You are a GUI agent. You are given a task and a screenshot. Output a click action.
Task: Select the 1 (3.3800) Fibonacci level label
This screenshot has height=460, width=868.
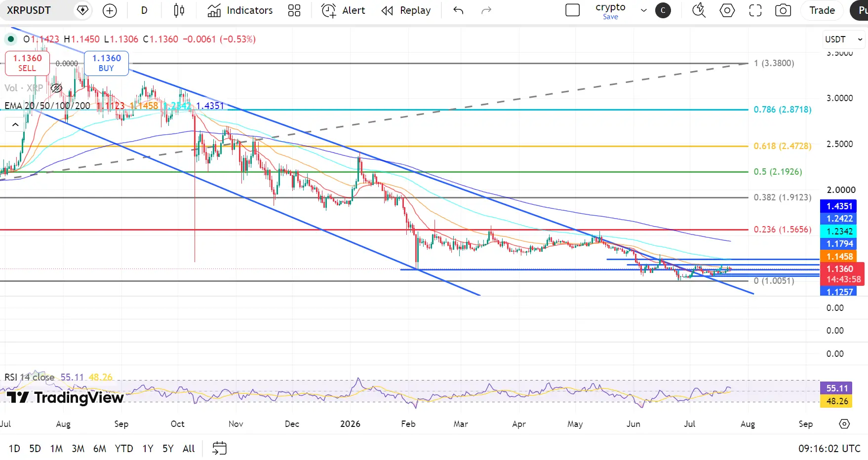click(x=774, y=63)
